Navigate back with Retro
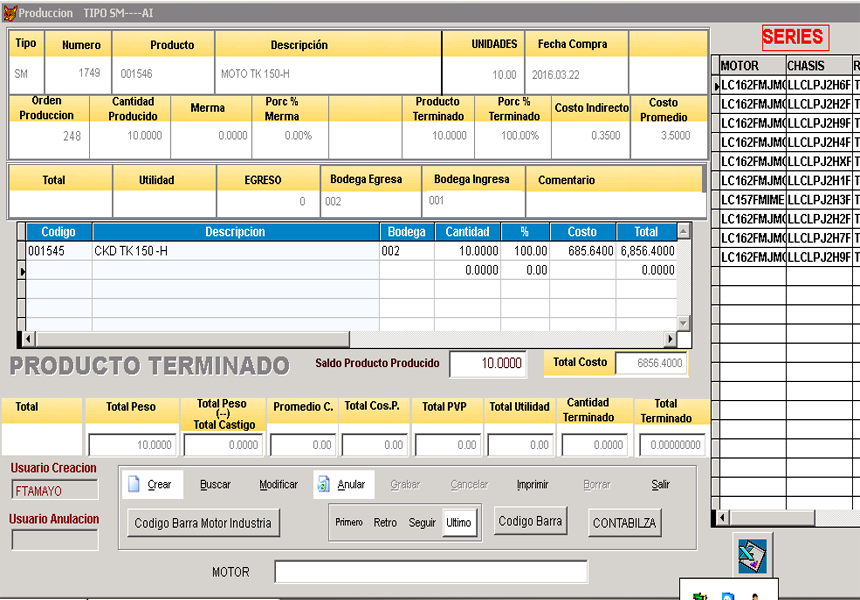Viewport: 860px width, 600px height. pos(385,523)
